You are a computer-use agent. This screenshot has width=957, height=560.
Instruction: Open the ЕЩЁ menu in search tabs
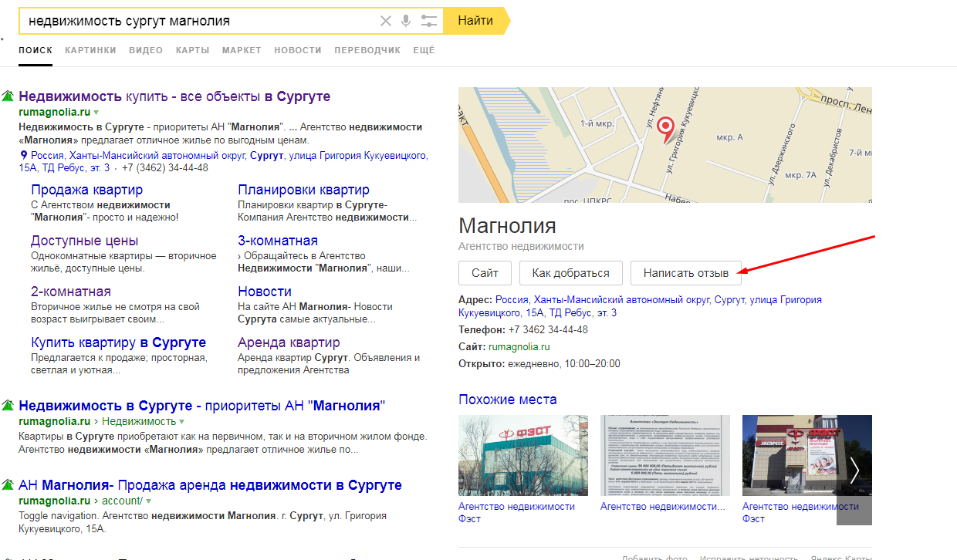pyautogui.click(x=424, y=50)
